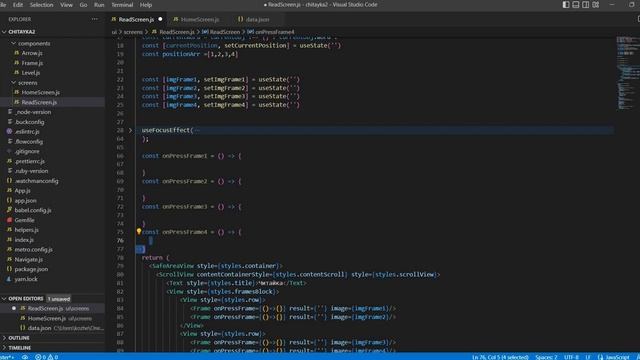This screenshot has height=360, width=640.
Task: Click the '1 unsaved' badge
Action: [x=58, y=299]
